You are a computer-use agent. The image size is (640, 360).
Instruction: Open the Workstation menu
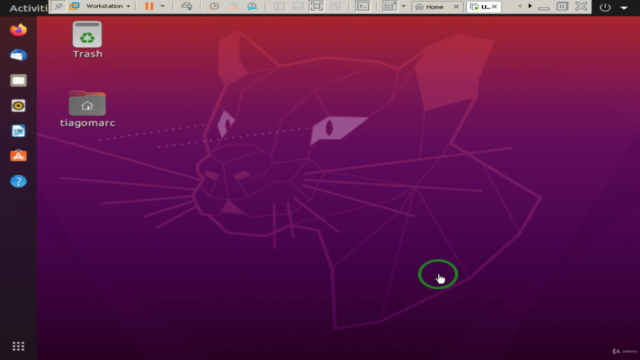click(108, 6)
